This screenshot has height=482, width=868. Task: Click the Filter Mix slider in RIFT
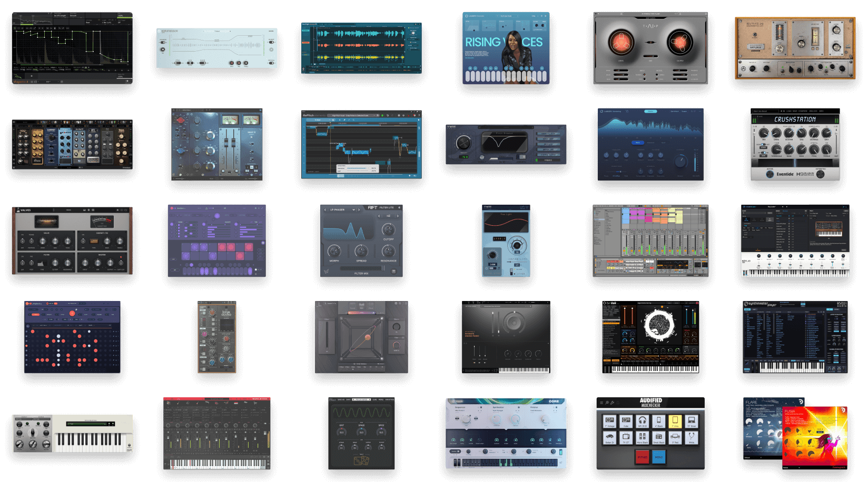[x=361, y=268]
